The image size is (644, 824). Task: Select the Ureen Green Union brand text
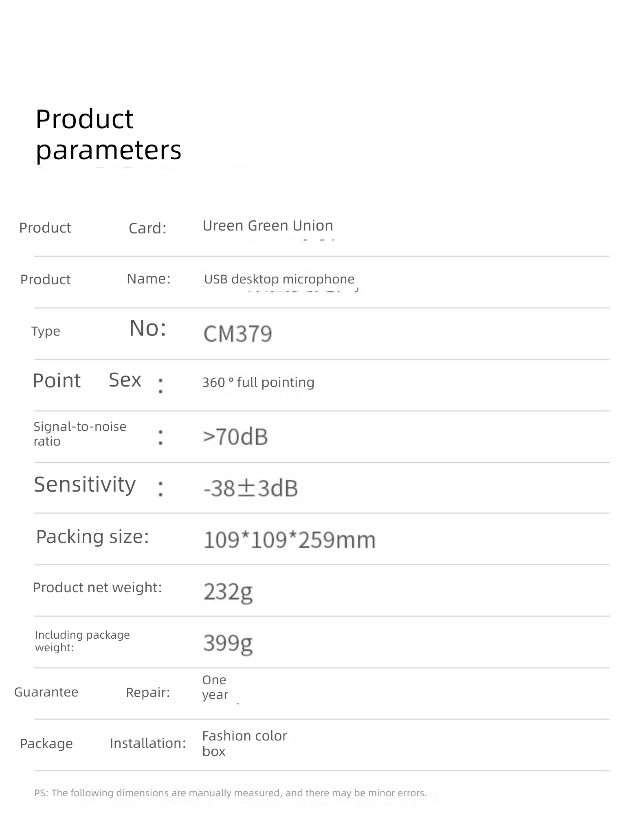[268, 226]
